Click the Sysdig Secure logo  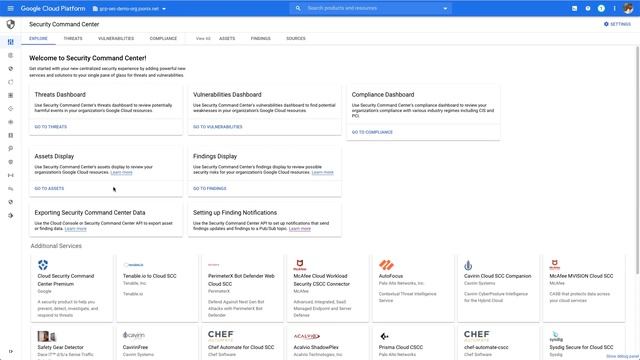[556, 337]
